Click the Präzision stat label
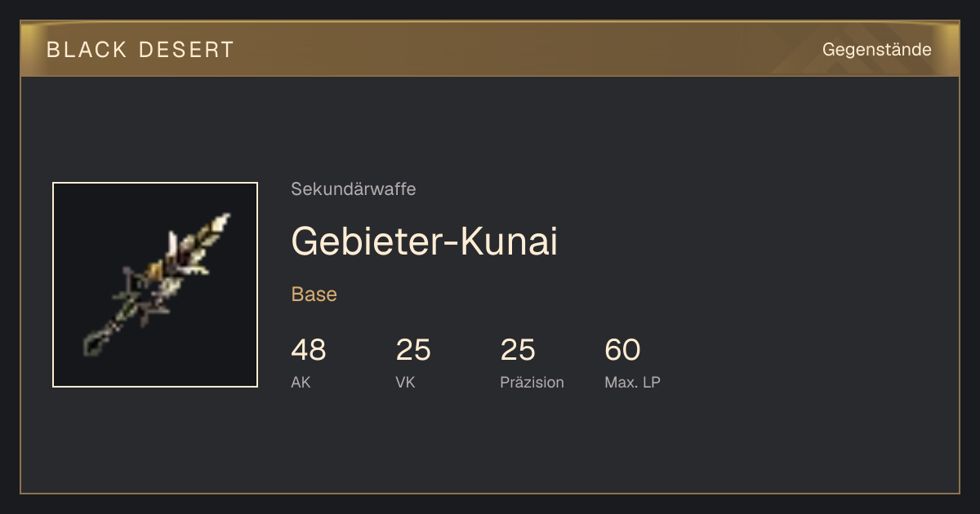Image resolution: width=980 pixels, height=514 pixels. click(532, 382)
